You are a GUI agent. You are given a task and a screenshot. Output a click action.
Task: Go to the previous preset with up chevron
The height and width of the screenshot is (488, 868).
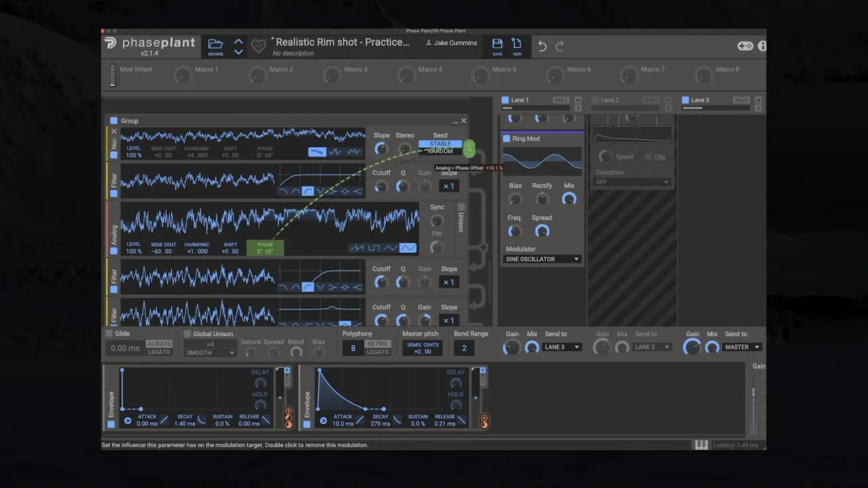[239, 41]
